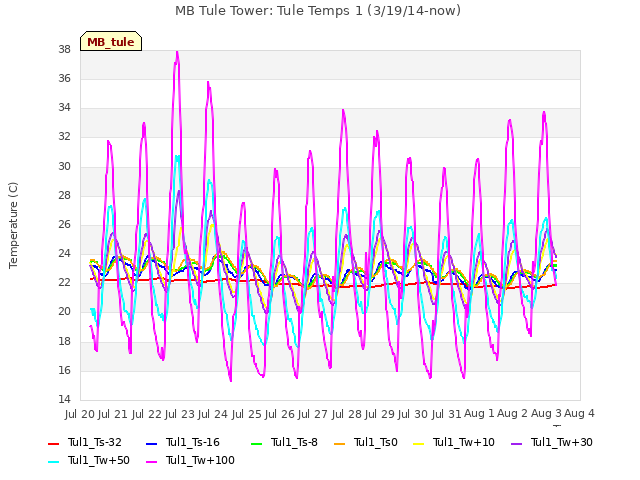Click the 30 y-axis tick label
This screenshot has width=640, height=480.
pos(64,166)
